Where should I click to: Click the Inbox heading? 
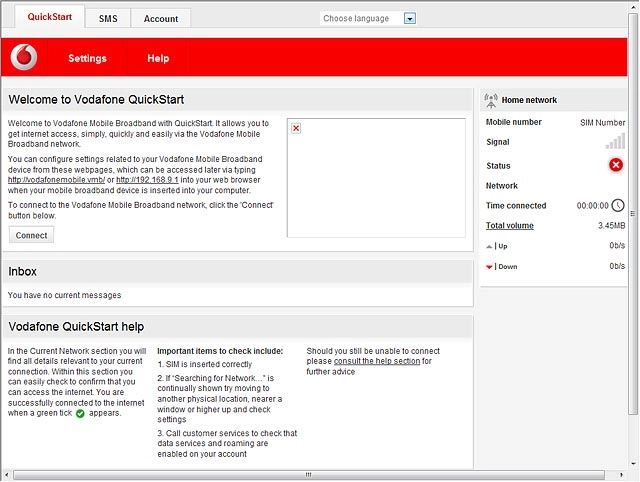tap(22, 271)
